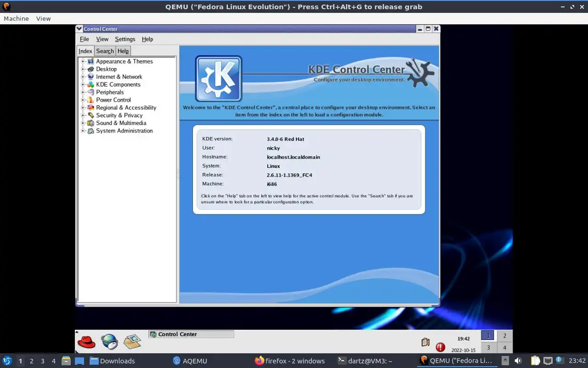
Task: Switch to workspace 2 on Lubuntu panel
Action: [31, 361]
